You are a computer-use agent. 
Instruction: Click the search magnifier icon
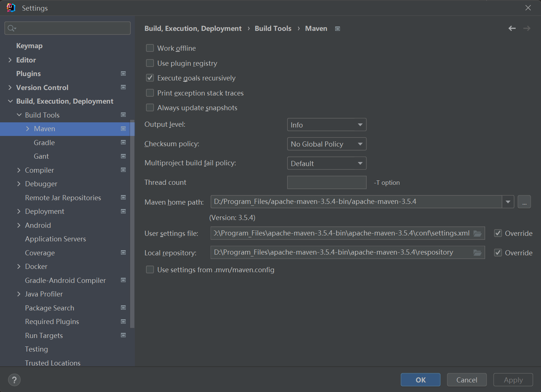tap(11, 28)
